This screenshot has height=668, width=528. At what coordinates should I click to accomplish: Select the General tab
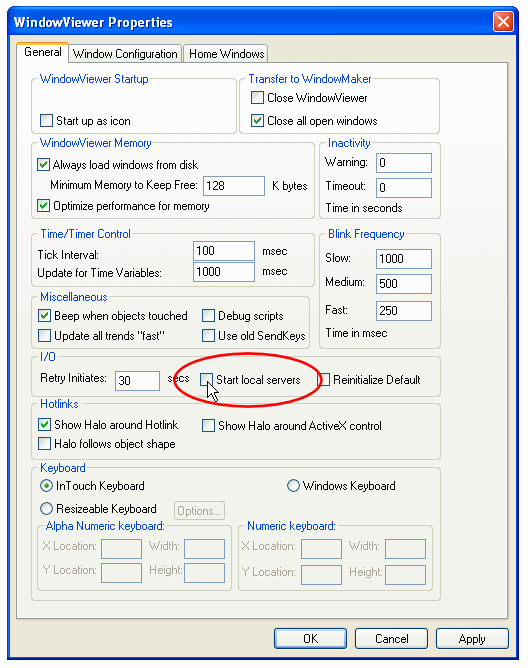click(43, 52)
